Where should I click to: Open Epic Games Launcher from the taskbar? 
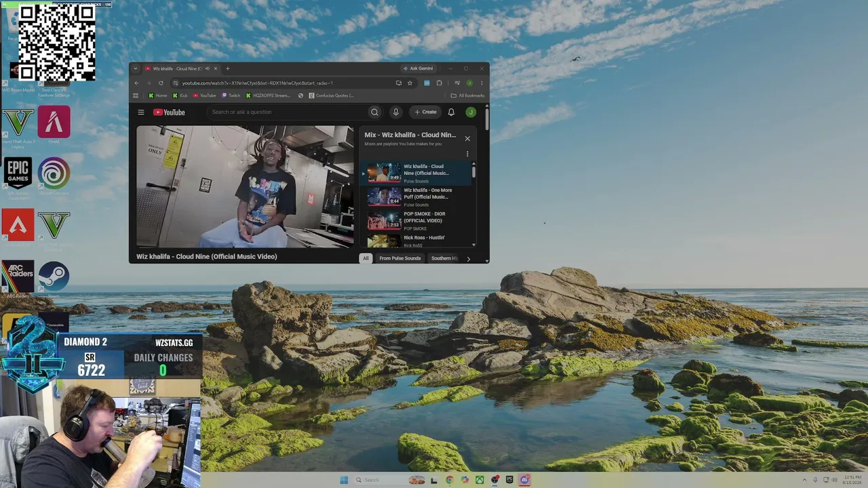pyautogui.click(x=509, y=480)
